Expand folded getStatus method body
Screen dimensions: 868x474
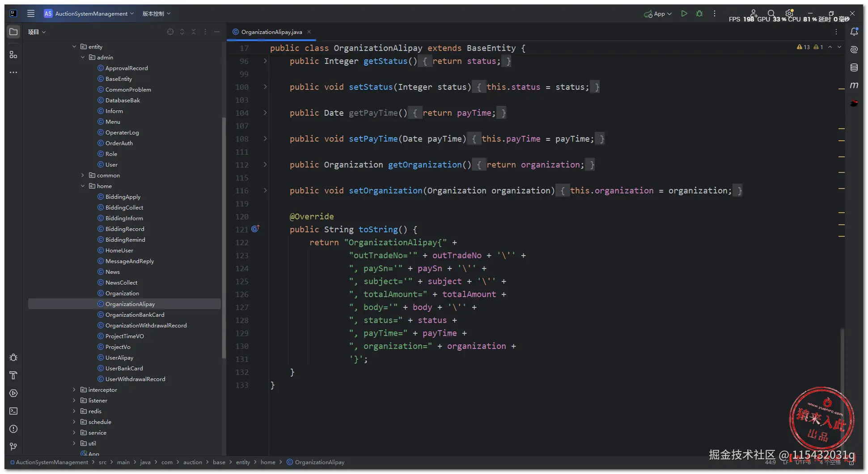click(265, 61)
